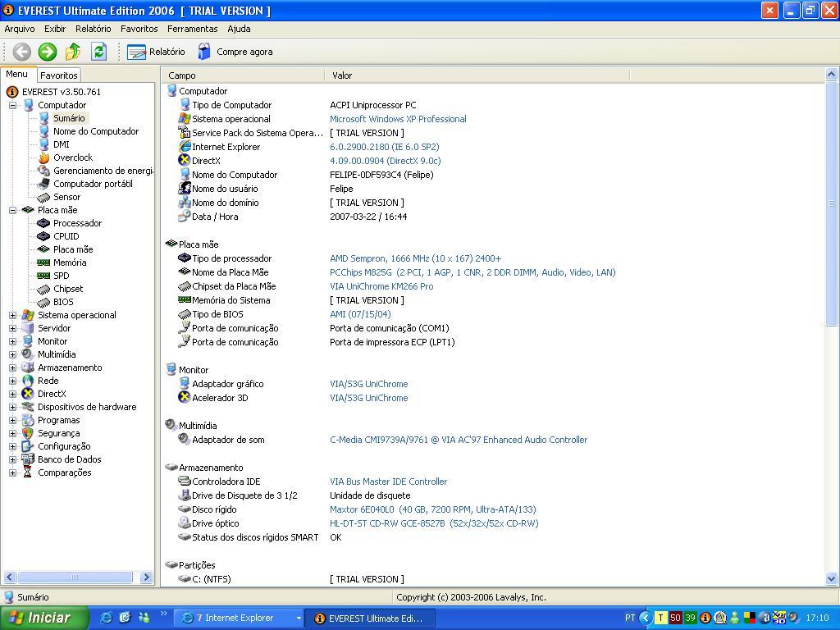The height and width of the screenshot is (630, 840).
Task: Refresh the page with the toolbar icon
Action: point(98,52)
